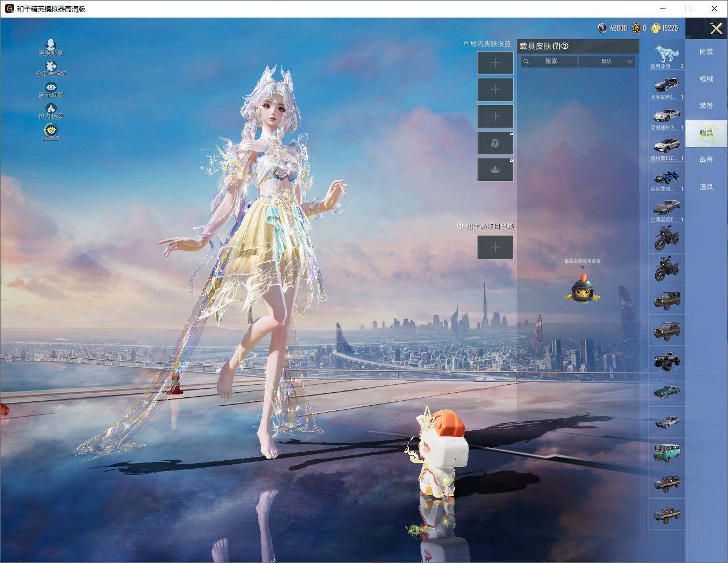Select the 兰博基尼 car skin
This screenshot has height=563, width=728.
pyautogui.click(x=667, y=208)
